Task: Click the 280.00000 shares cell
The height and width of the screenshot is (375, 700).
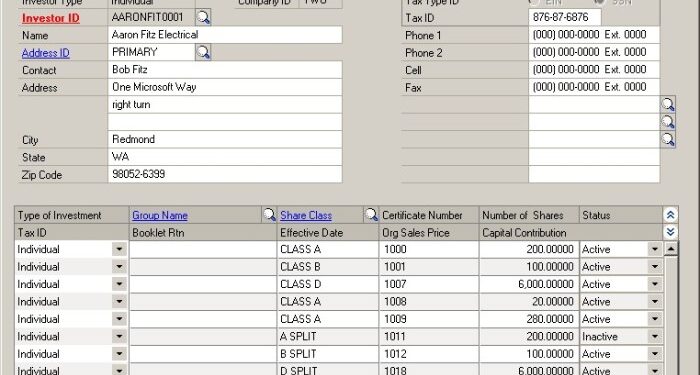Action: click(x=529, y=319)
